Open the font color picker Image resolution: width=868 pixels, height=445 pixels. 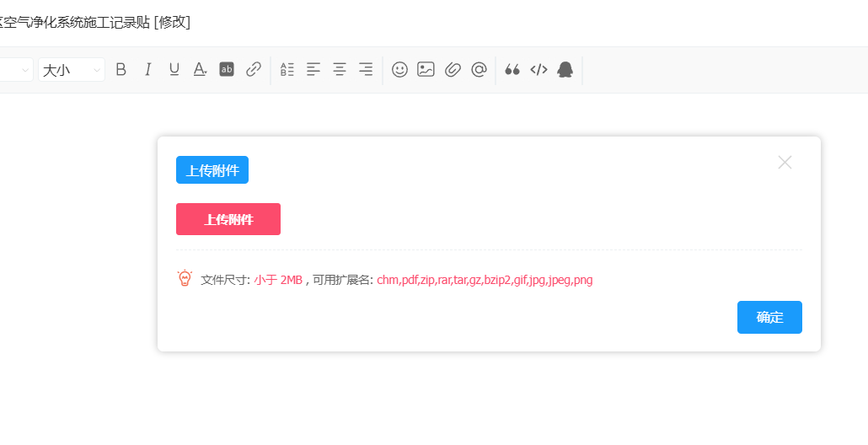tap(200, 70)
